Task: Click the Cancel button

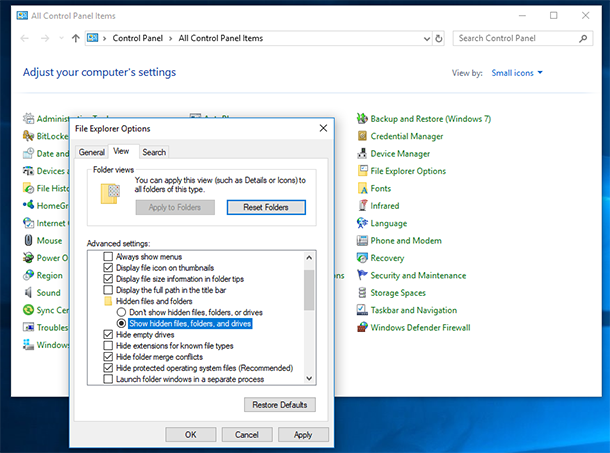Action: click(247, 435)
